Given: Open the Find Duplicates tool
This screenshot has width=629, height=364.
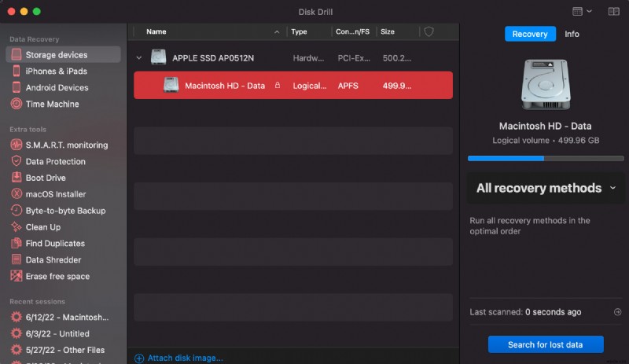Looking at the screenshot, I should 55,244.
